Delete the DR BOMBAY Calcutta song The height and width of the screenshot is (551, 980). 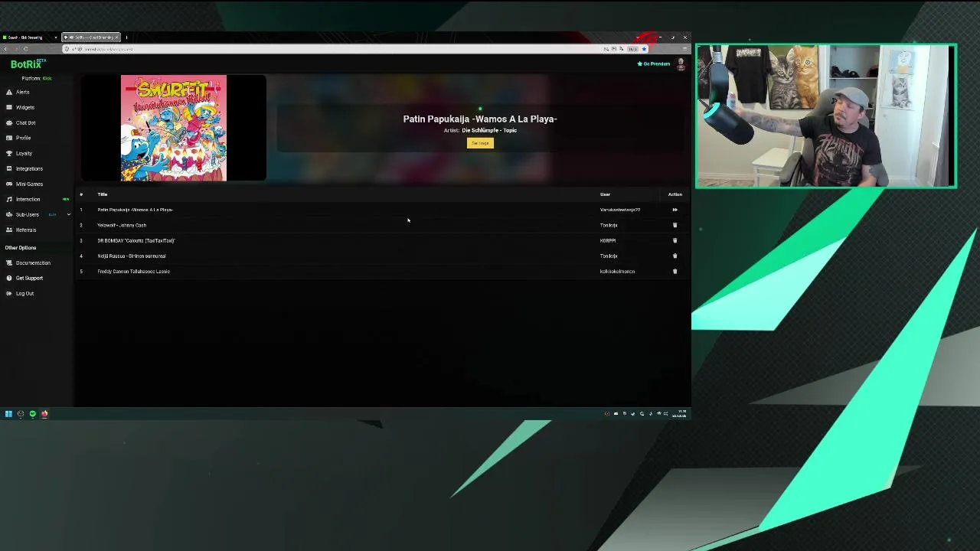675,240
